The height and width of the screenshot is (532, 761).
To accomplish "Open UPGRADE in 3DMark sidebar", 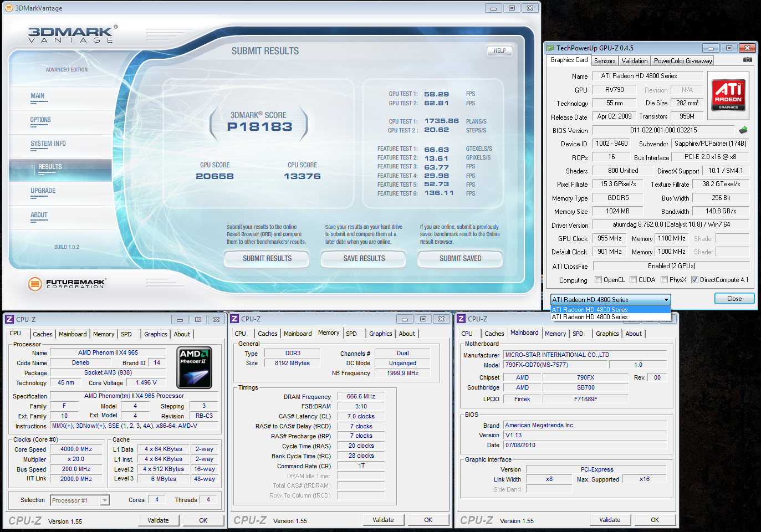I will 43,191.
